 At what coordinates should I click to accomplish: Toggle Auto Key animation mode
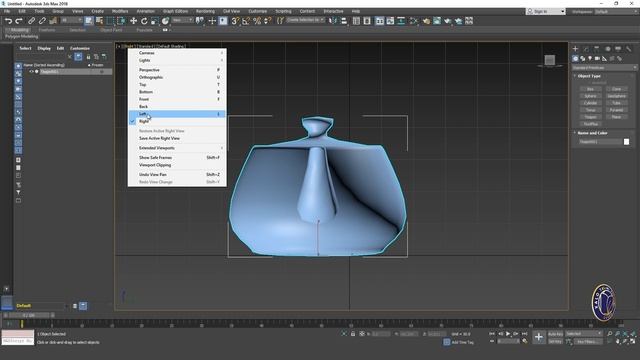[x=555, y=334]
